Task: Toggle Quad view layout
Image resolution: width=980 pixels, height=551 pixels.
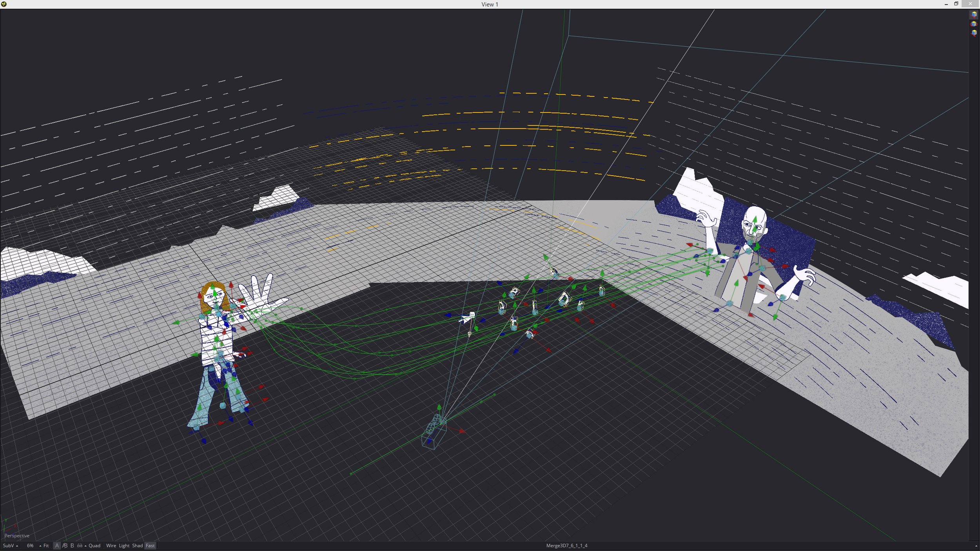Action: [x=94, y=546]
